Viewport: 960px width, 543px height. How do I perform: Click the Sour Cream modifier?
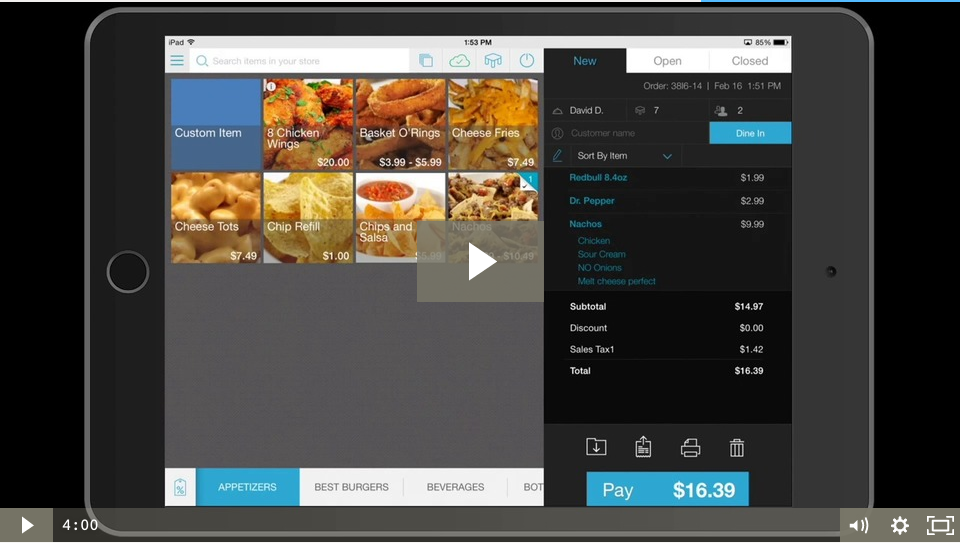601,254
